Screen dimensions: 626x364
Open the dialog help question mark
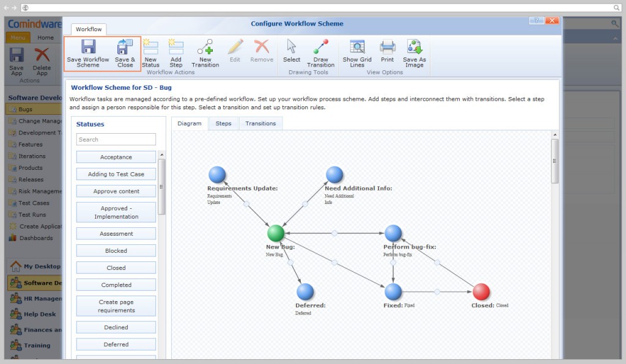pos(536,20)
